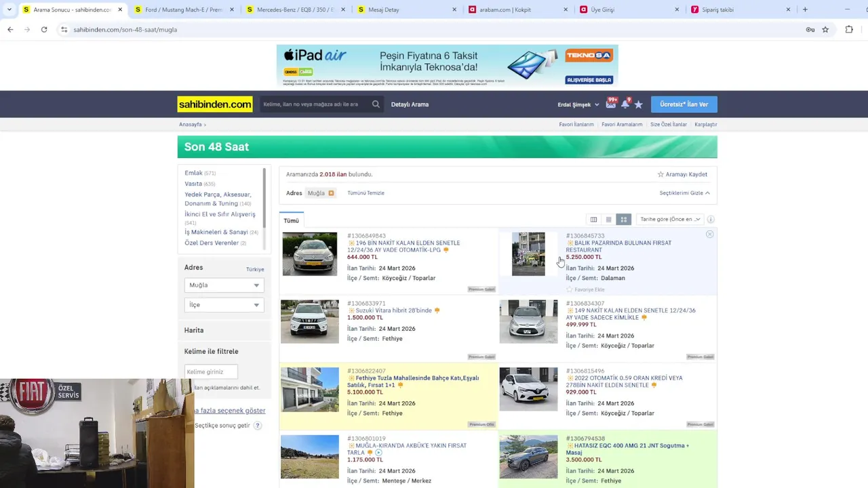Click Aramayı Kaydet
The height and width of the screenshot is (488, 868).
click(x=686, y=174)
